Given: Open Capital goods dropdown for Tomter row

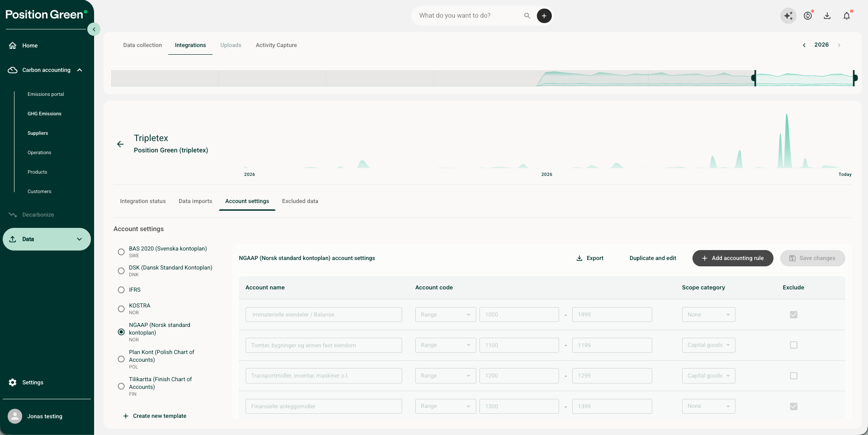Looking at the screenshot, I should tap(708, 345).
